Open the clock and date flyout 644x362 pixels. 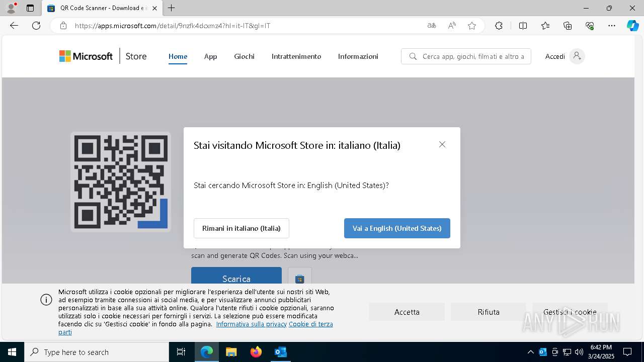[x=601, y=352]
